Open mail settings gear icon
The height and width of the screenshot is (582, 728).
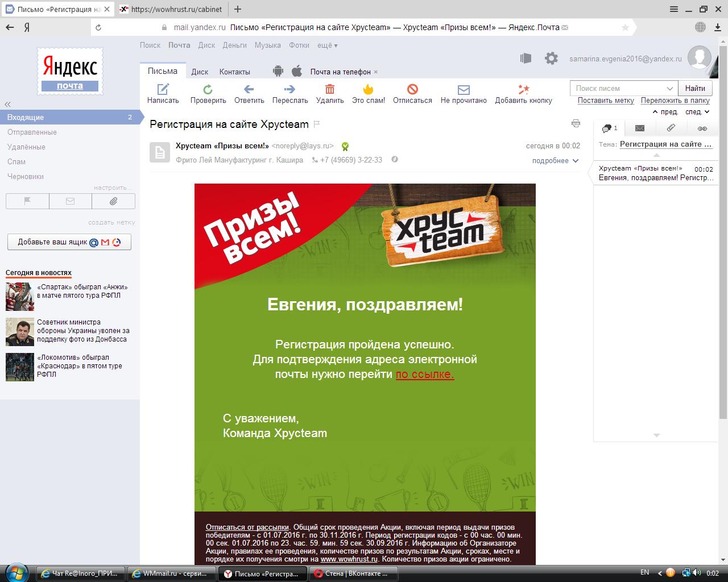tap(551, 58)
